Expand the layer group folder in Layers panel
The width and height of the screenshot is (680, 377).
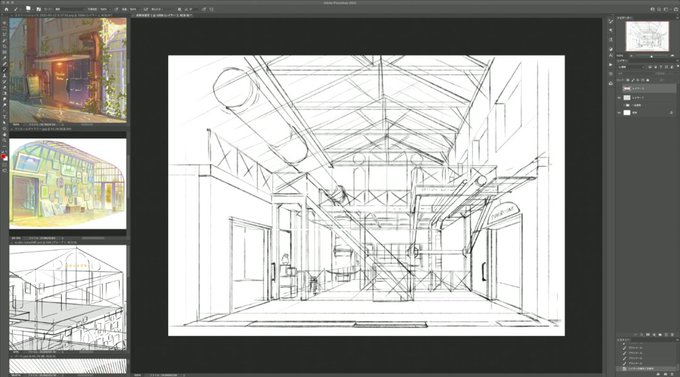coord(624,105)
